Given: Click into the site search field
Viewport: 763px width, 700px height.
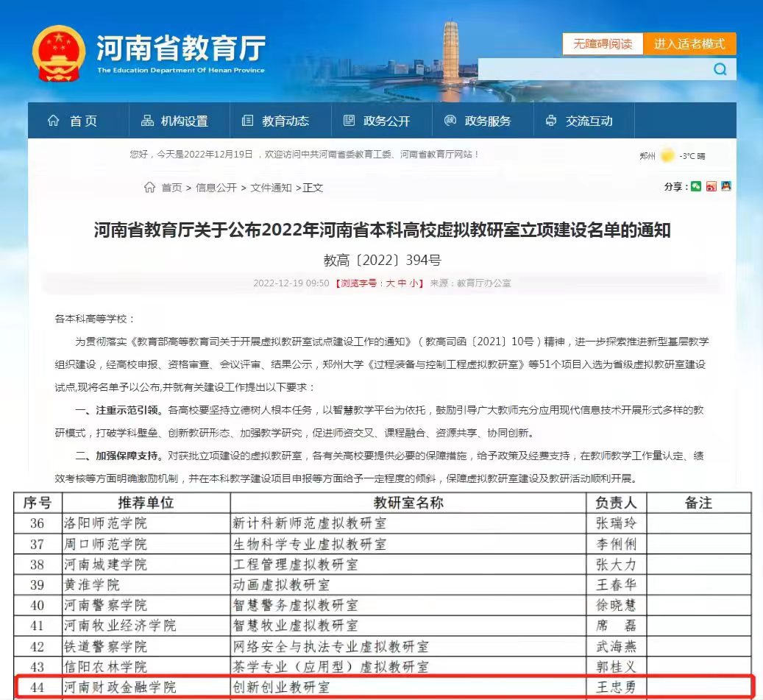Looking at the screenshot, I should click(592, 69).
